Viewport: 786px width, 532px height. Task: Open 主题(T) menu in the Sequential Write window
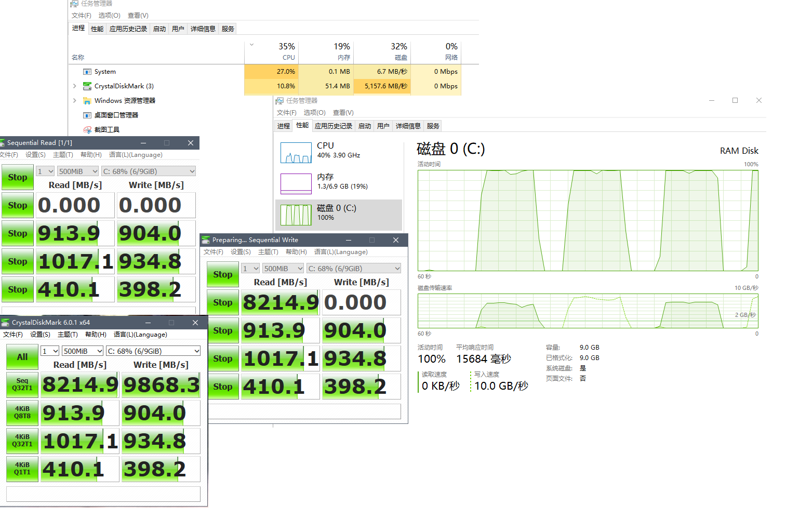(x=268, y=252)
